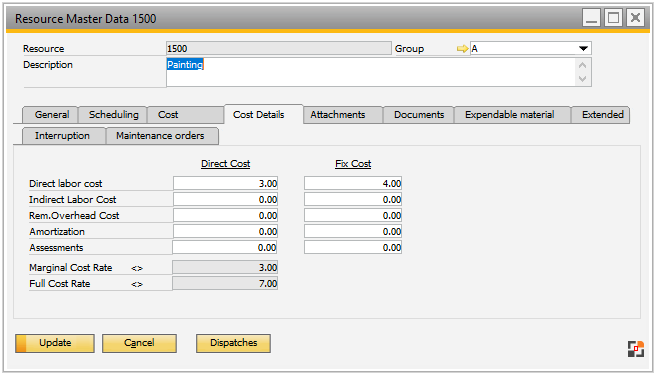
Task: Click the Description scrollbar down arrow
Action: (583, 79)
